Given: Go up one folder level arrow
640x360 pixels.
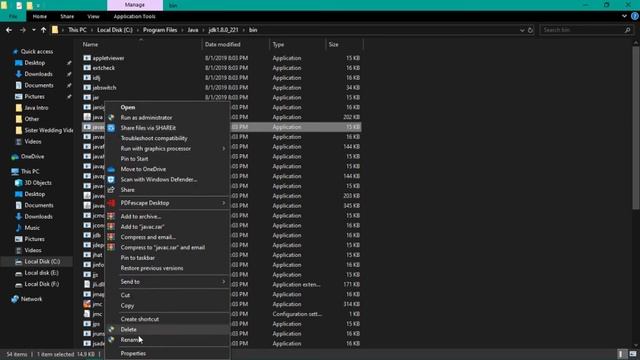Looking at the screenshot, I should pos(43,30).
